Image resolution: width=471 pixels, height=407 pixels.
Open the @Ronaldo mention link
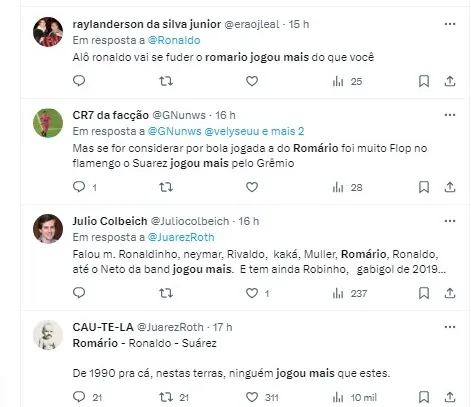[x=174, y=40]
